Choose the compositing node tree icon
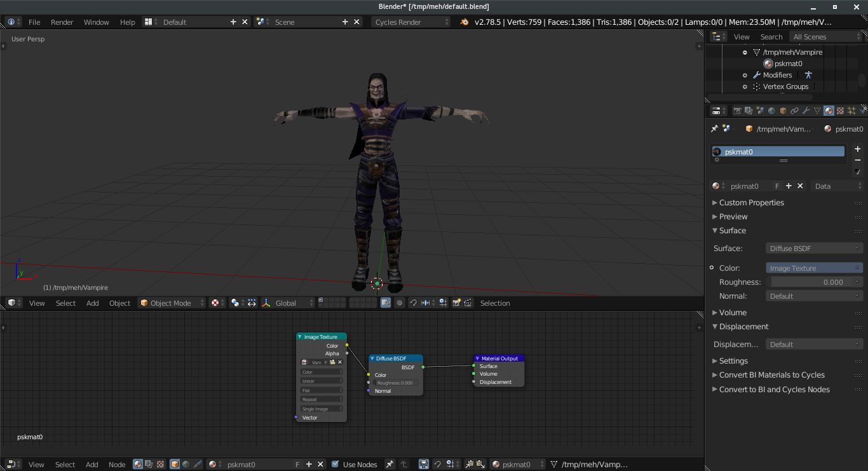 pos(149,465)
